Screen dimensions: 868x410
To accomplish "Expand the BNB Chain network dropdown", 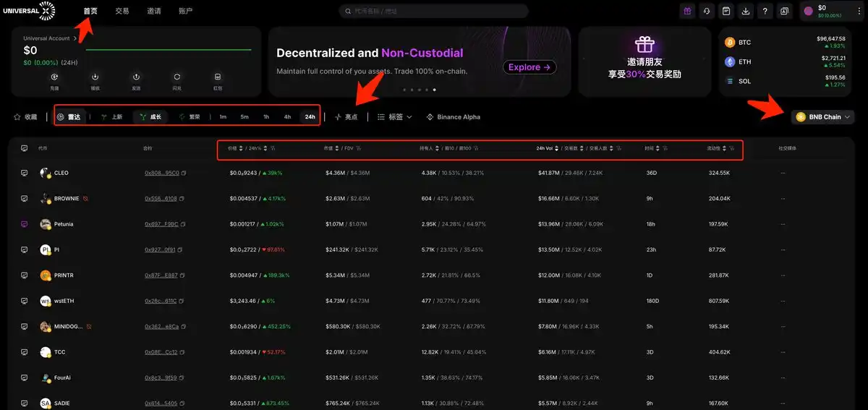I will [823, 116].
